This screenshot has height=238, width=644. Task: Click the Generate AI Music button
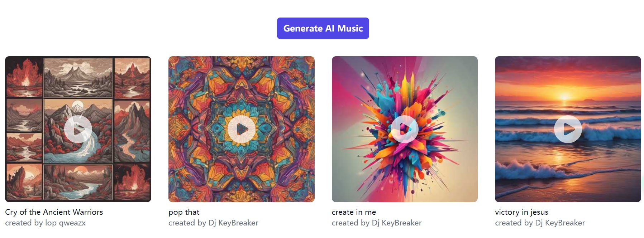click(x=323, y=28)
